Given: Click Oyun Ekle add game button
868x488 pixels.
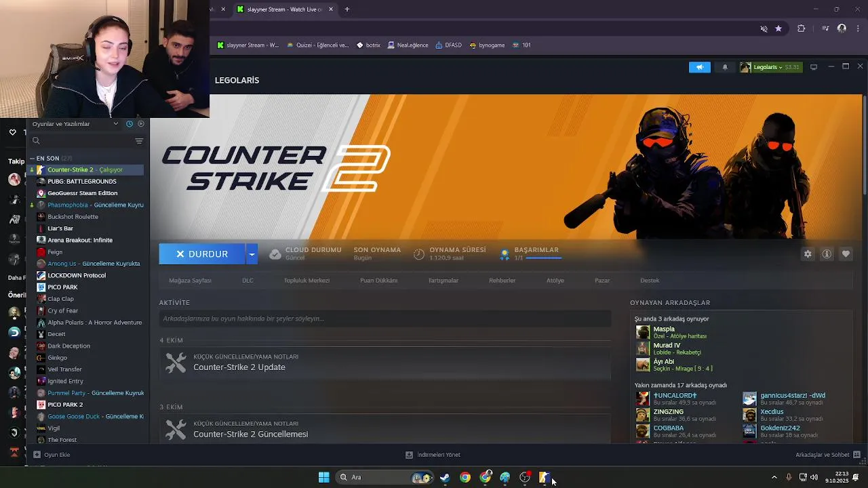Looking at the screenshot, I should (52, 455).
